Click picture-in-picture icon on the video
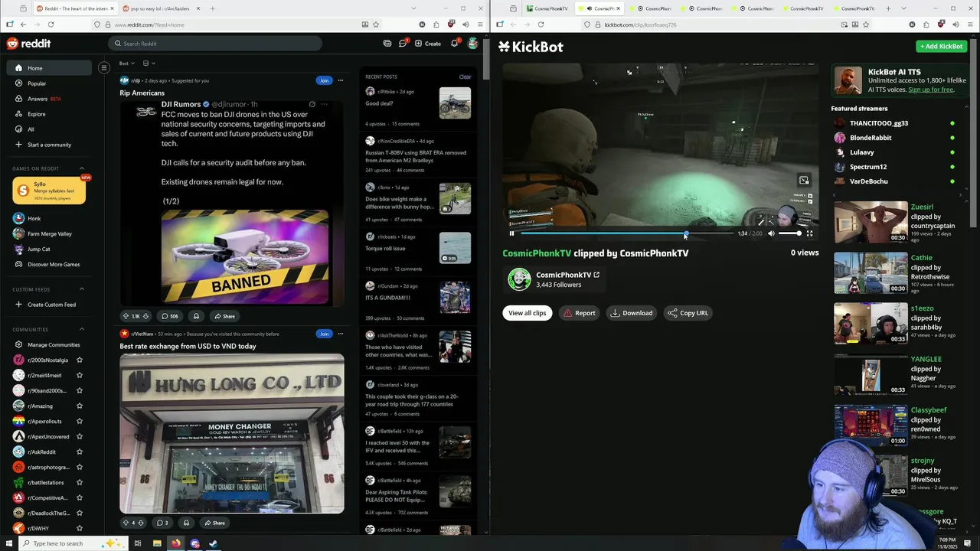 click(804, 181)
